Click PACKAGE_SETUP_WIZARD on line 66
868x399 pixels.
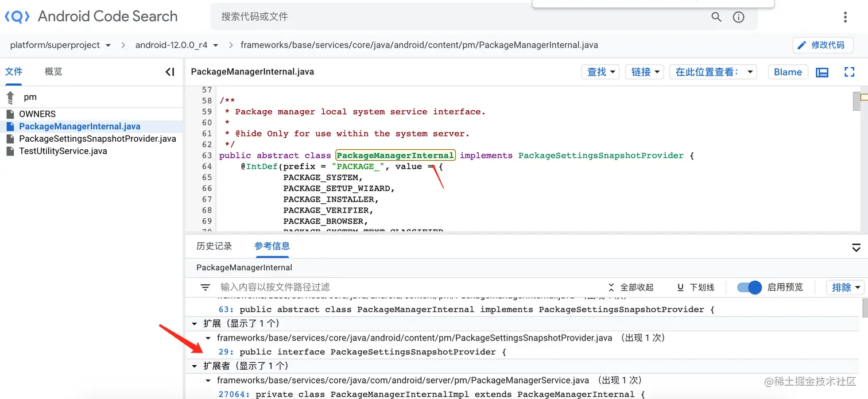point(337,188)
